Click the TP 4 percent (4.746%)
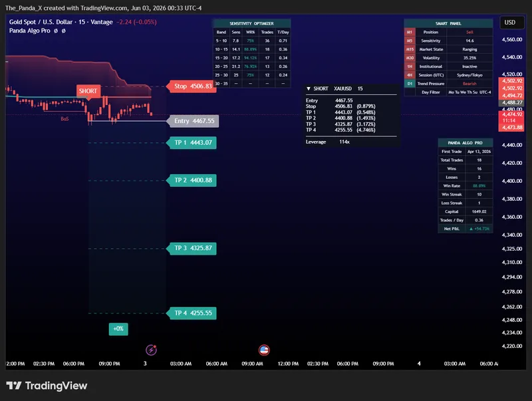 tap(366, 130)
